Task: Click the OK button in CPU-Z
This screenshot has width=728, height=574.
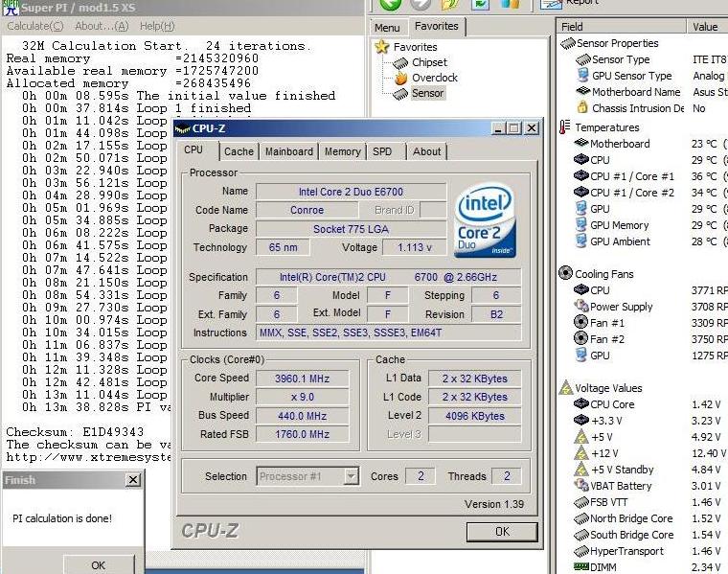Action: 502,532
